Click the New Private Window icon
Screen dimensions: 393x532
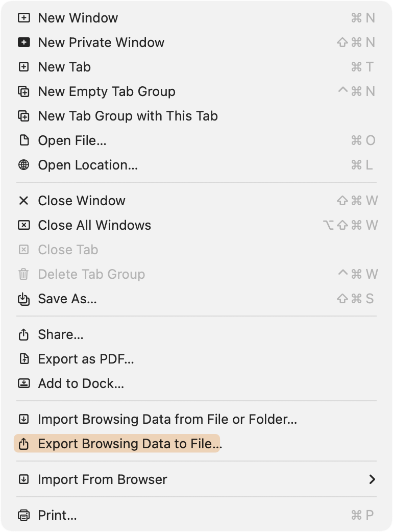coord(23,42)
